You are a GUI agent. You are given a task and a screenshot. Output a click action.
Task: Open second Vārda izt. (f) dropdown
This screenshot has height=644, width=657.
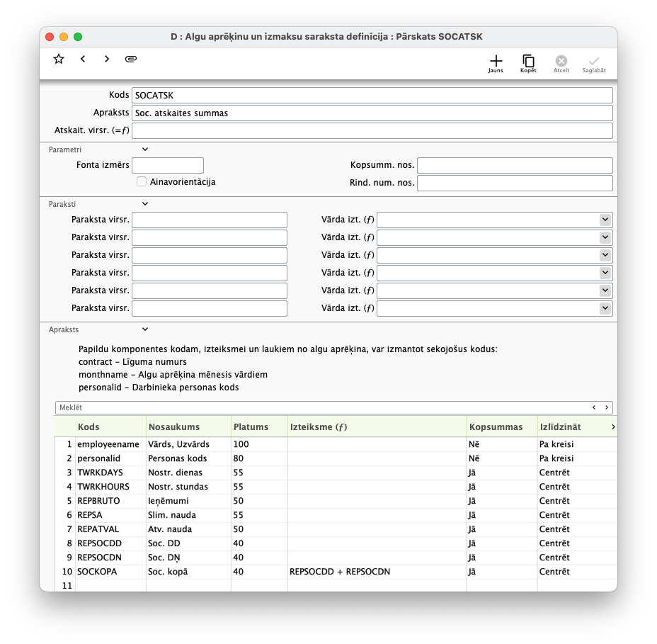tap(605, 237)
